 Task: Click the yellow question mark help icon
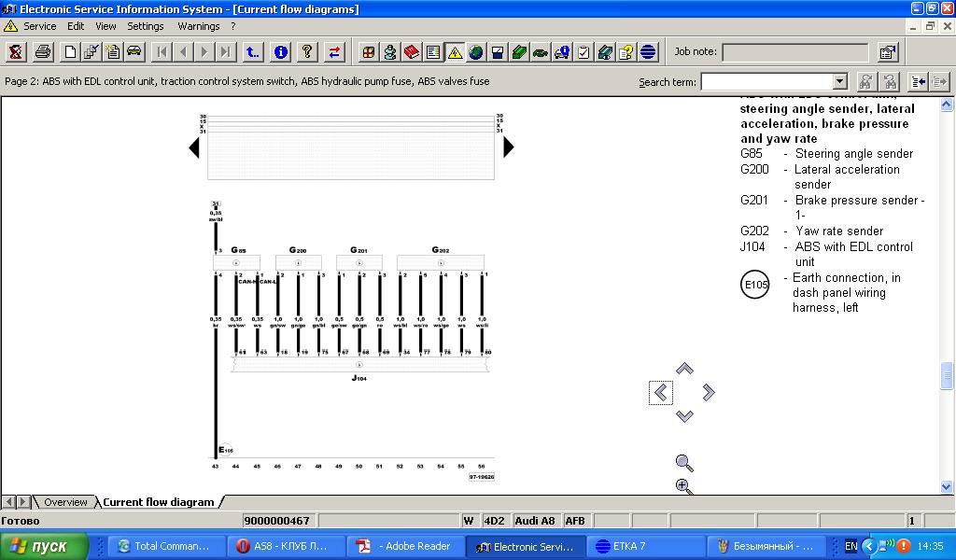tap(305, 52)
